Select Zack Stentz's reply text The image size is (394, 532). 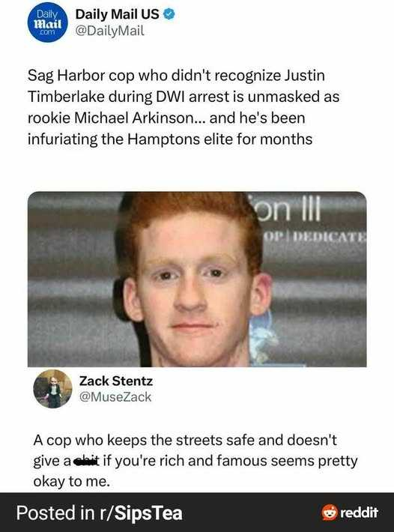[x=196, y=461]
